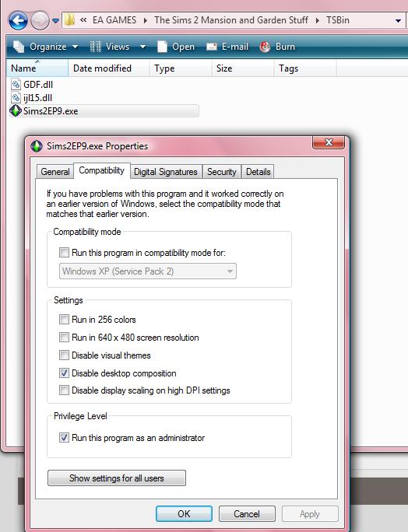
Task: Click the Forward navigation arrow
Action: (40, 20)
